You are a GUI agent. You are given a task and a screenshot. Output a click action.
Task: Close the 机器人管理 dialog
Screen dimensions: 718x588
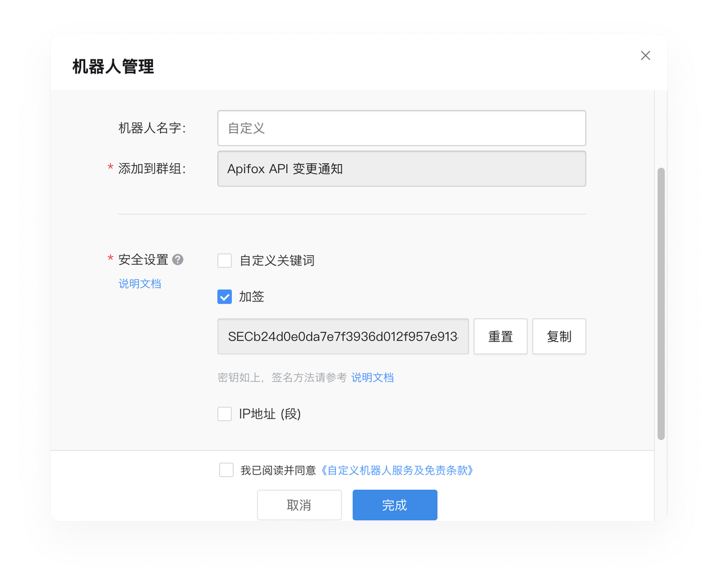[645, 56]
